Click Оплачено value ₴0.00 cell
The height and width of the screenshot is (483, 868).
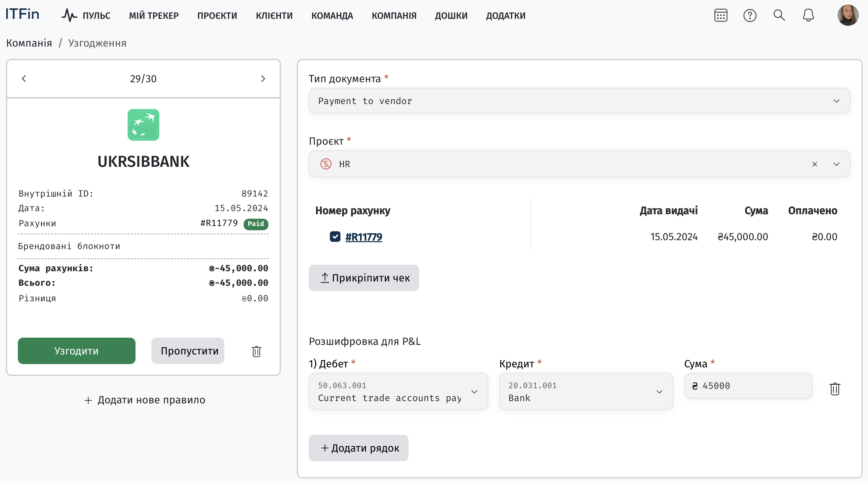click(824, 237)
